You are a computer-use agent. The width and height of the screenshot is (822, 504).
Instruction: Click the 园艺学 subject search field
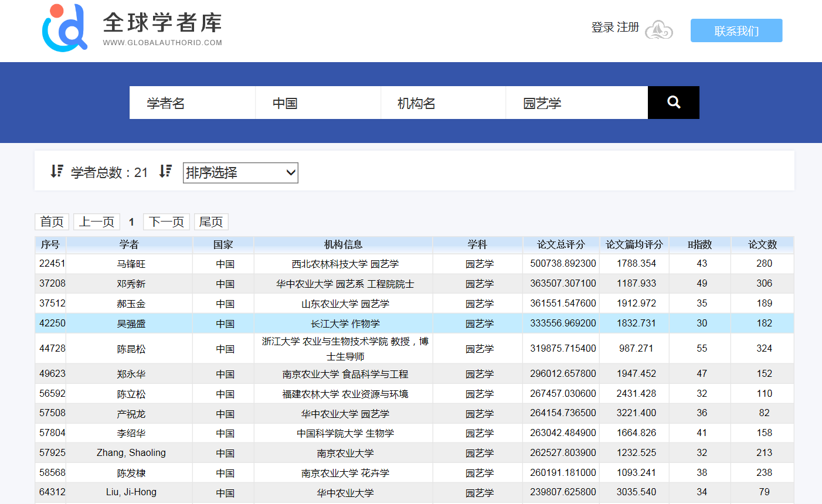(576, 103)
